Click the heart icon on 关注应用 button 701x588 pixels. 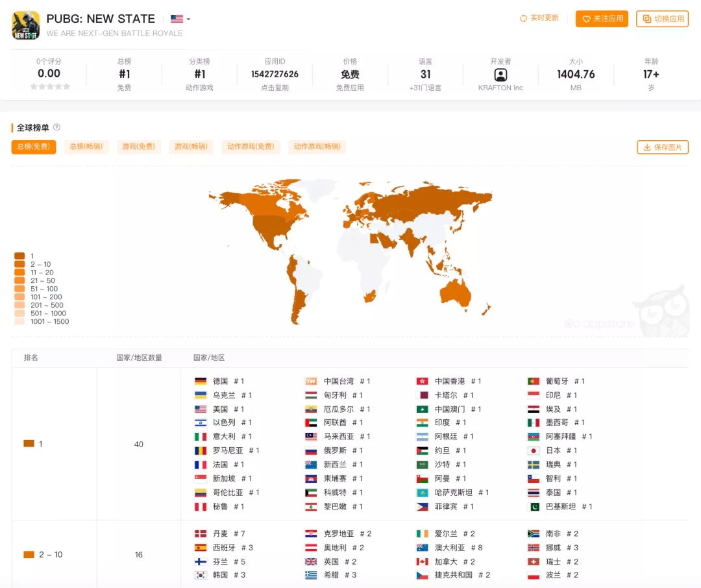click(586, 19)
